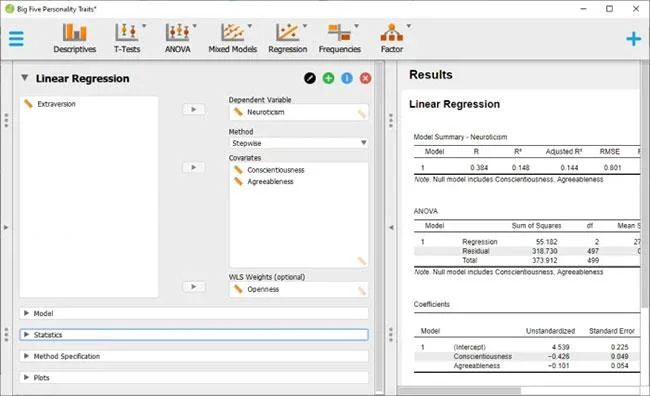Expand the Plots section
The height and width of the screenshot is (396, 650).
(194, 377)
